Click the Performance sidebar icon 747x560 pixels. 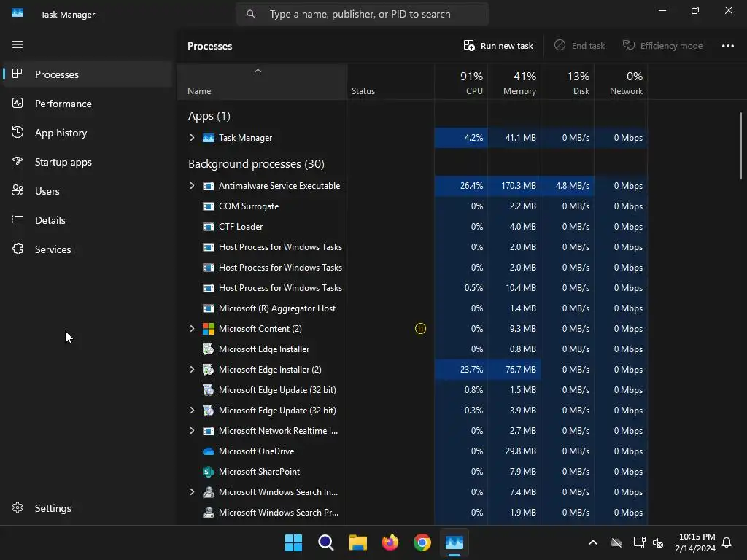click(x=18, y=103)
